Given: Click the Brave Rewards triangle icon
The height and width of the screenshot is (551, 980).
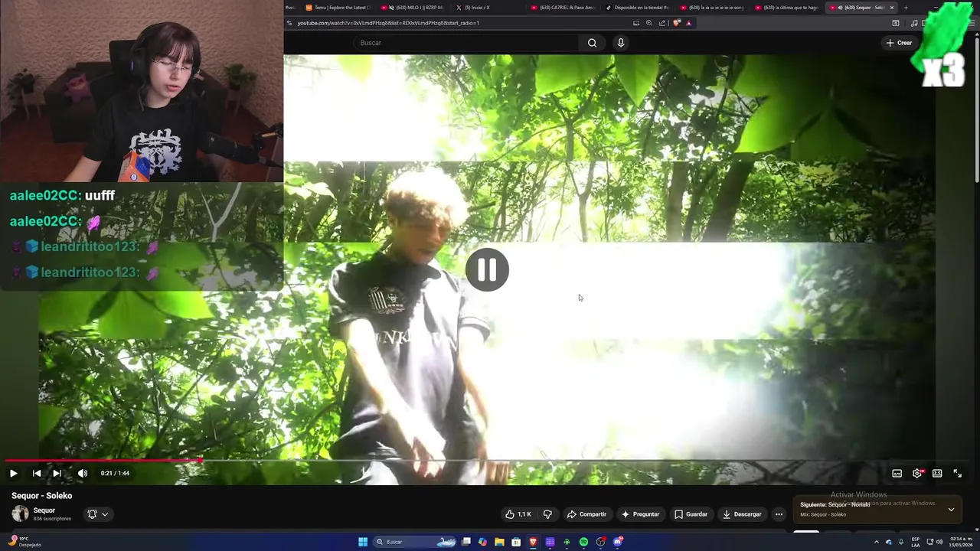Looking at the screenshot, I should coord(688,23).
